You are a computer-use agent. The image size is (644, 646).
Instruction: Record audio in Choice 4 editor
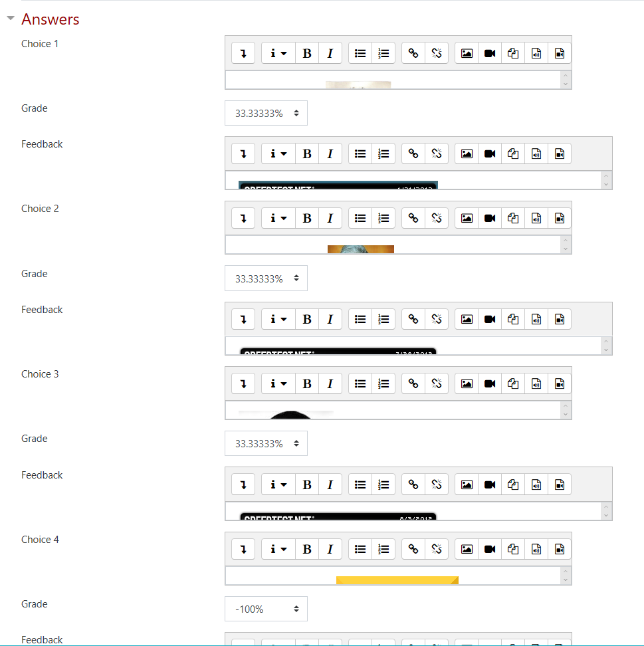pyautogui.click(x=536, y=549)
